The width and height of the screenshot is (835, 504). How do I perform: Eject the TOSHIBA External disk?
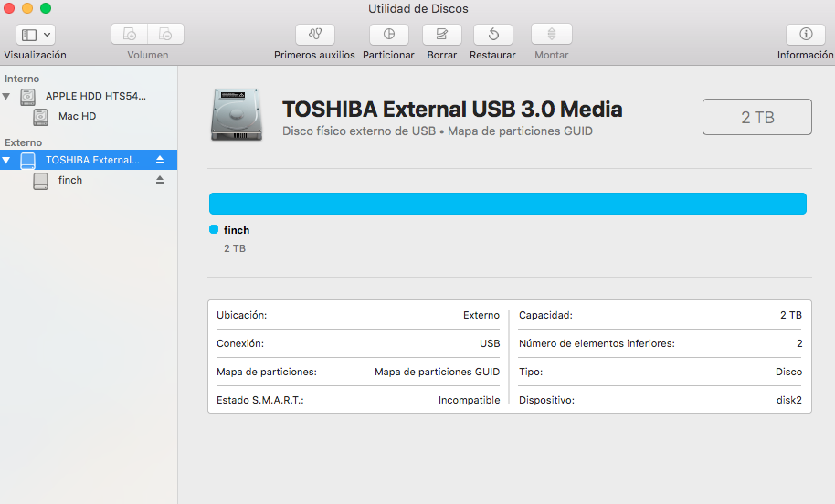[x=160, y=160]
